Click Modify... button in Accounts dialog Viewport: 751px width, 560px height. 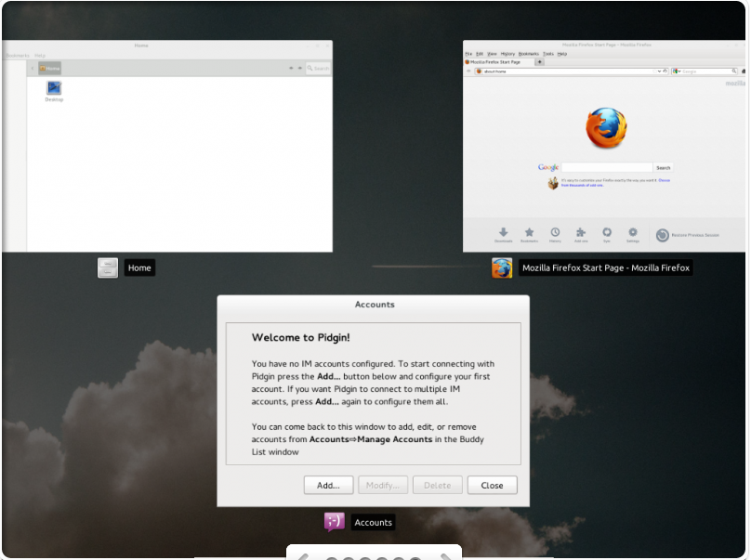click(x=383, y=485)
